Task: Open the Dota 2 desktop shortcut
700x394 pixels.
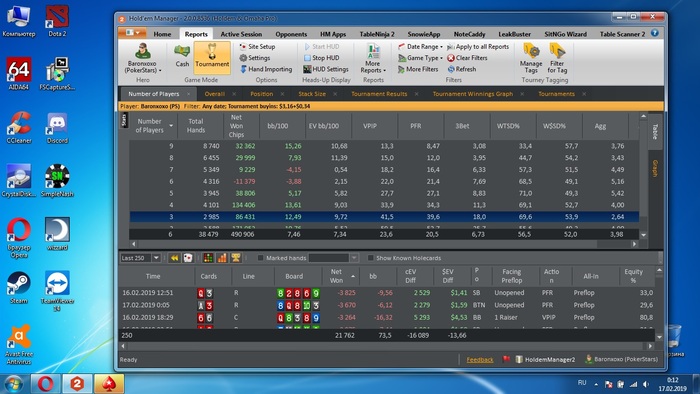Action: click(57, 21)
